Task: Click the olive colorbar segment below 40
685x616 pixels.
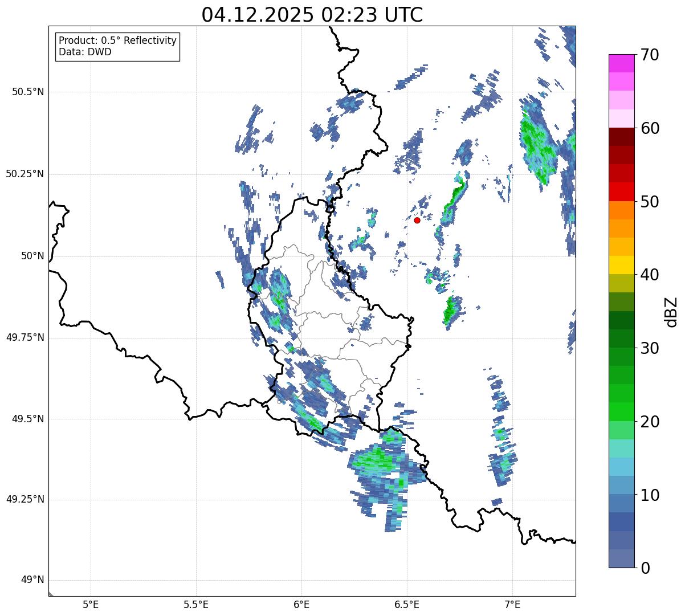Action: (x=622, y=283)
